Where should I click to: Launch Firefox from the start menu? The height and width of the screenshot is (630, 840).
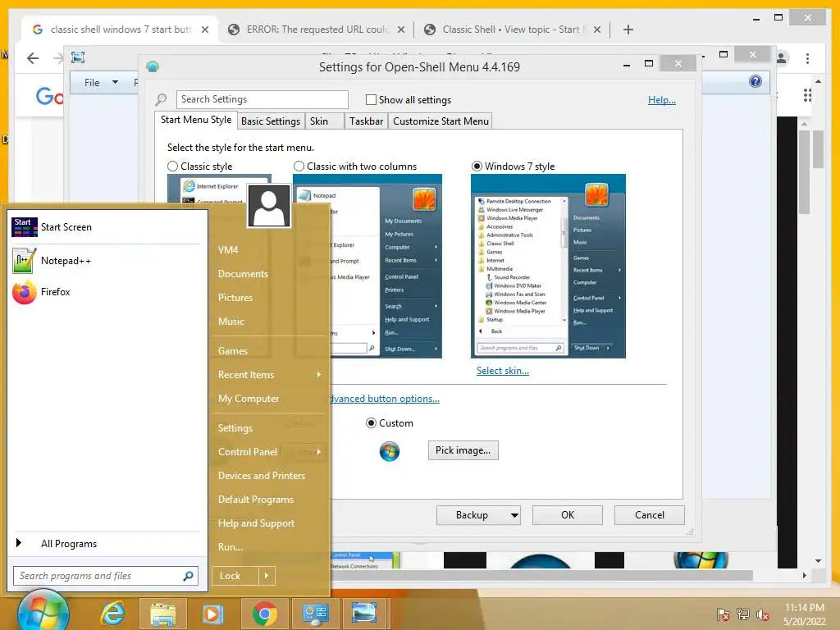(x=106, y=292)
